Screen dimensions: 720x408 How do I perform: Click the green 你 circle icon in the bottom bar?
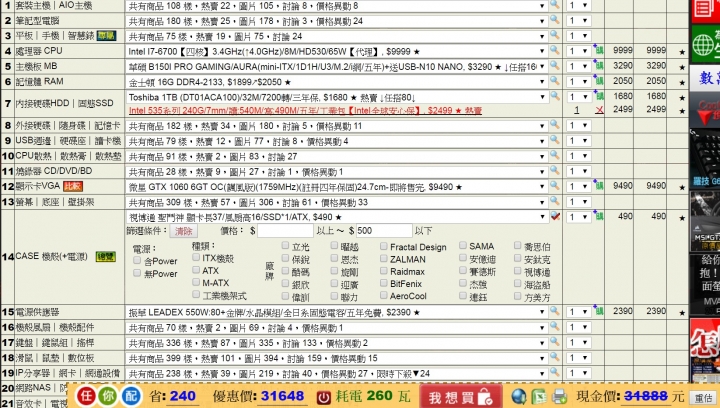point(108,396)
